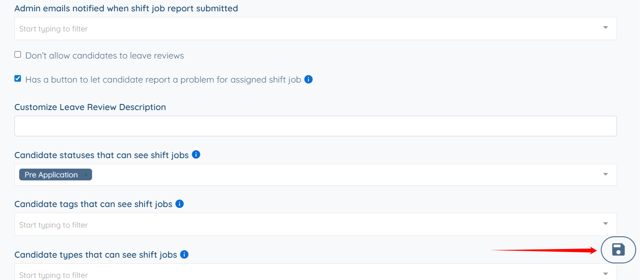Click into the Candidate tags filter field

tap(262, 225)
